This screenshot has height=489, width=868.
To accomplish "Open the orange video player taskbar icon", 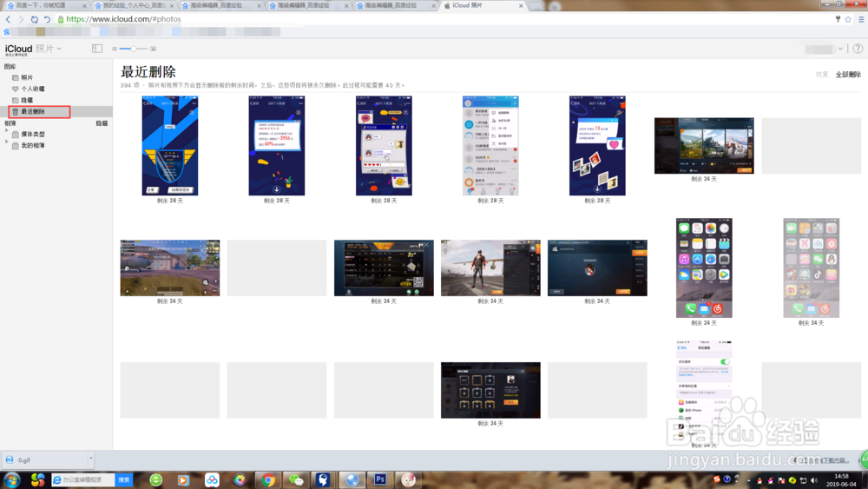I will [x=183, y=479].
